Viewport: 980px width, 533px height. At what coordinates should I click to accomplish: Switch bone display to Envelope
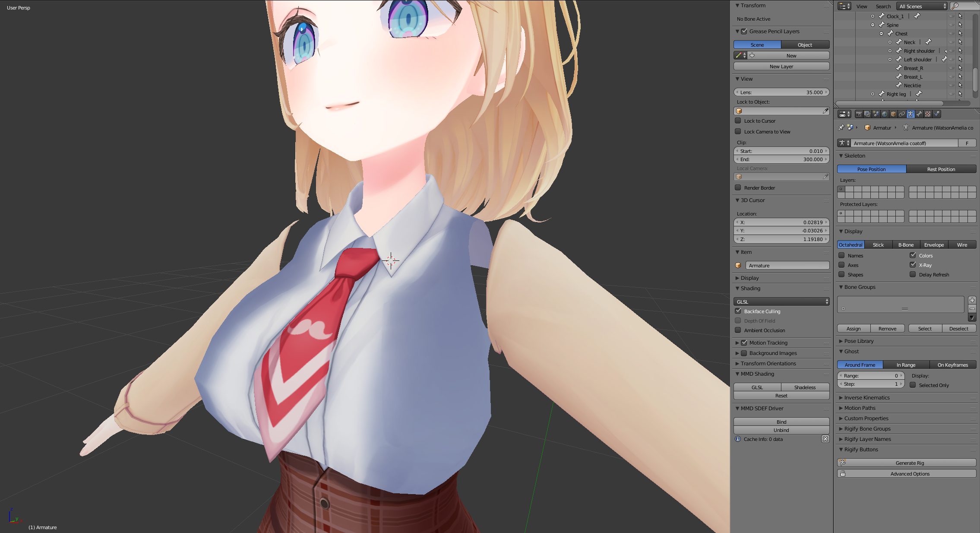[x=934, y=244]
